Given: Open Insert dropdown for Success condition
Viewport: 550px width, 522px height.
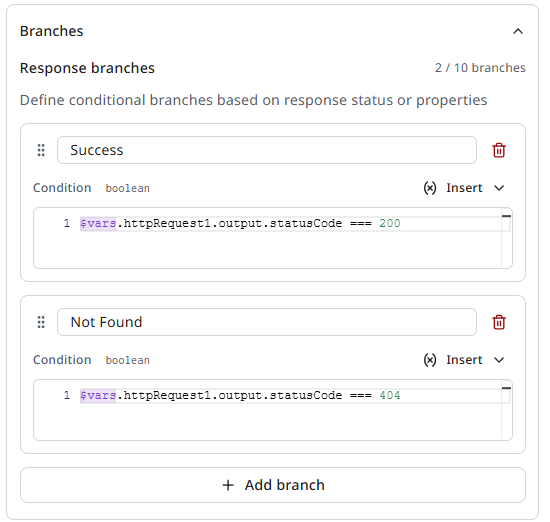Looking at the screenshot, I should point(464,188).
